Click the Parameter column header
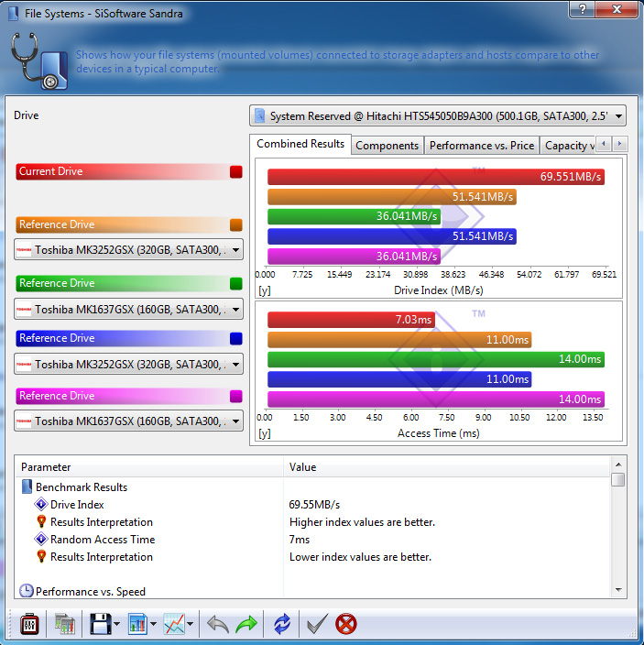This screenshot has height=645, width=644. tap(149, 467)
